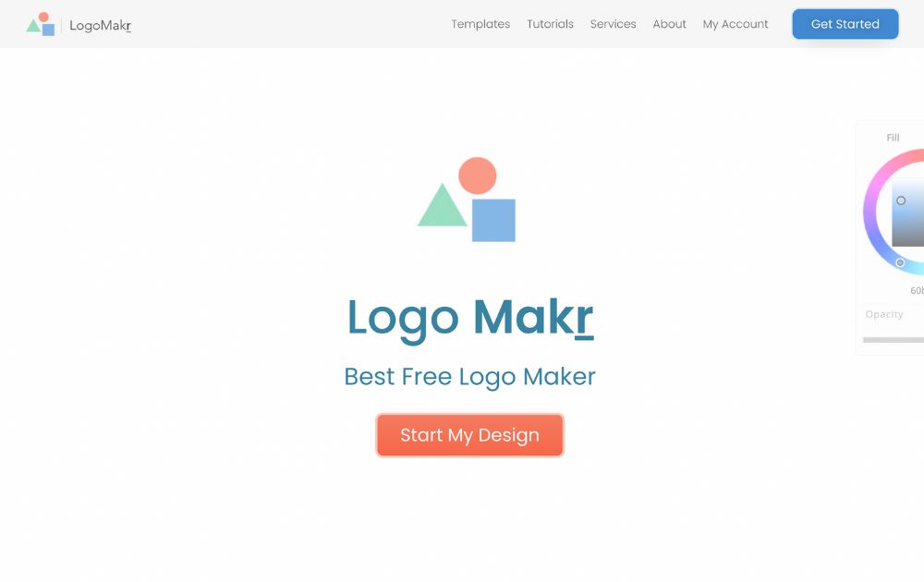Open the About page
Screen dimensions: 924x582
[669, 24]
